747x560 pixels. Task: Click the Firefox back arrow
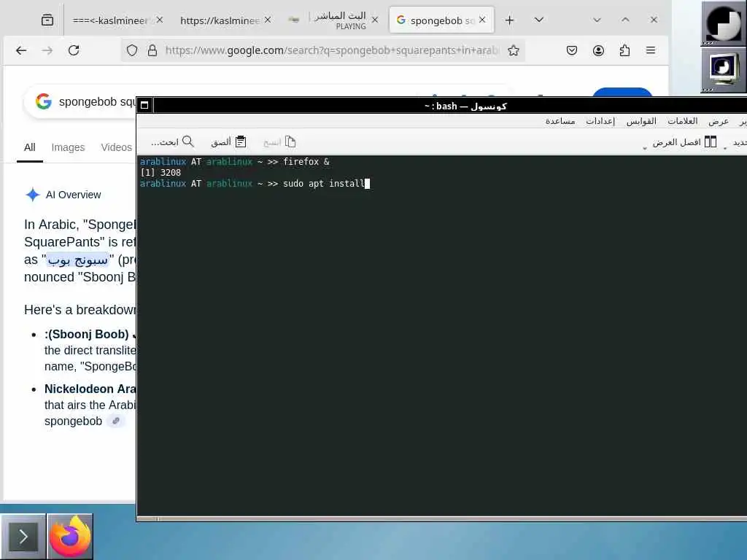tap(21, 50)
